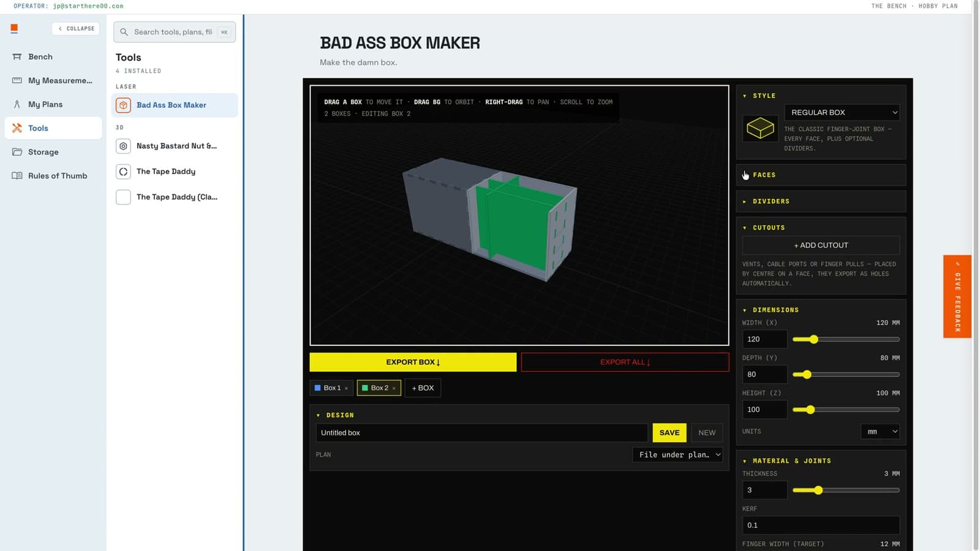Click + ADD CUTOUT
The image size is (980, 551).
pos(821,246)
